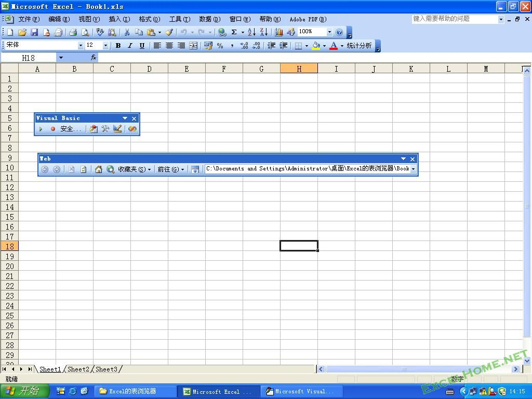Toggle Align Left

pos(157,46)
